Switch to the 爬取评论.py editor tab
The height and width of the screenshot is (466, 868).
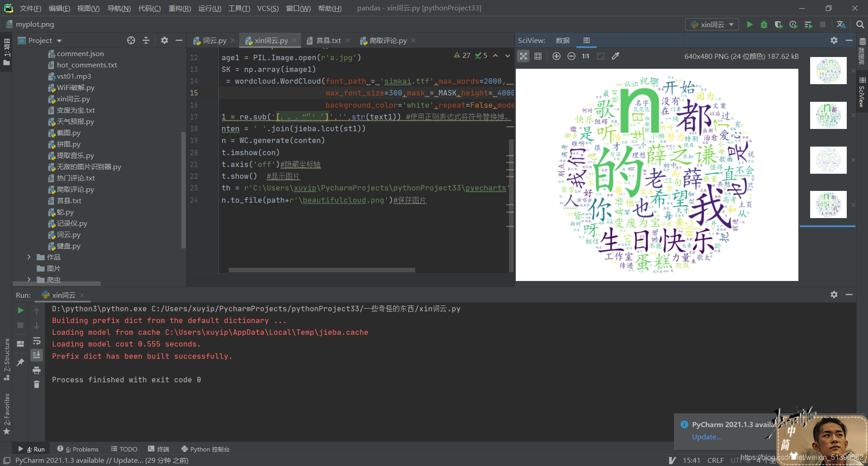(388, 40)
